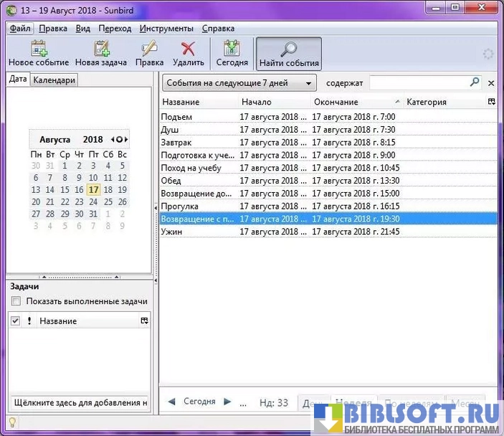Switch to the Календари tab

[54, 80]
